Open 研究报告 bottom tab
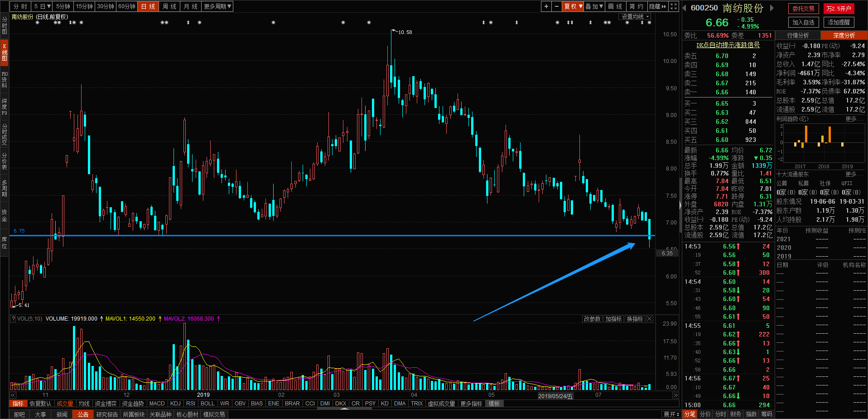This screenshot has height=419, width=868. click(107, 414)
